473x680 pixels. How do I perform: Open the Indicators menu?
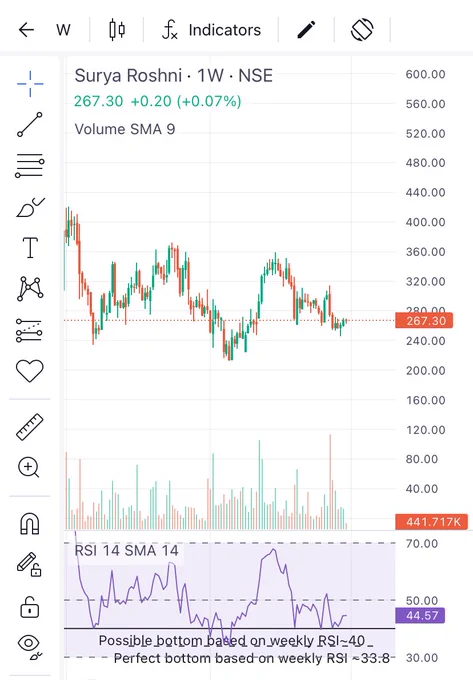coord(212,30)
